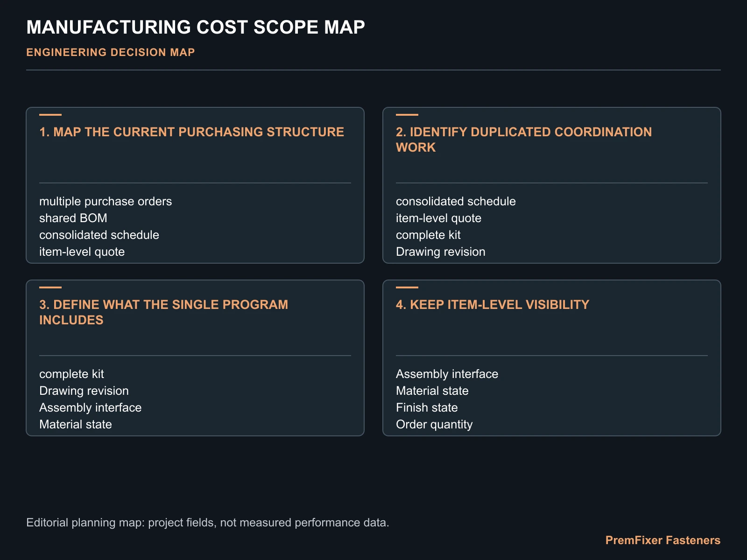Click 'Material state' under Keep Item-Level Visibility card
Viewport: 747px width, 560px height.
pos(432,391)
